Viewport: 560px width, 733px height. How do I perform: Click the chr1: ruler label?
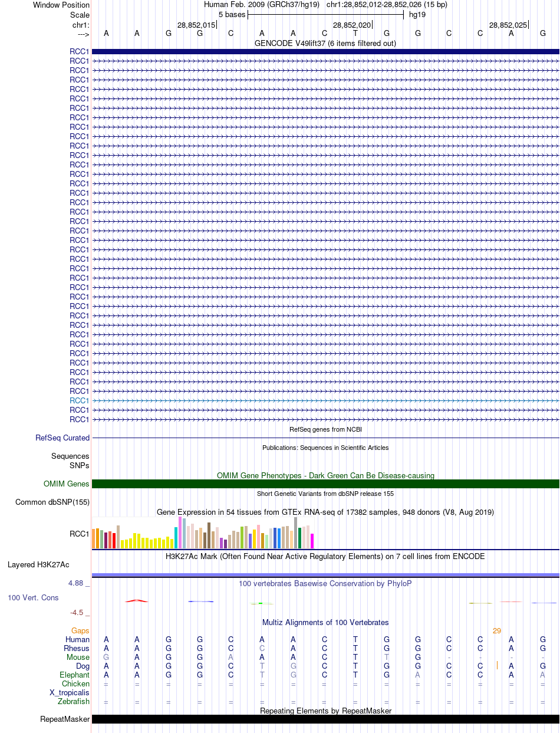coord(80,25)
